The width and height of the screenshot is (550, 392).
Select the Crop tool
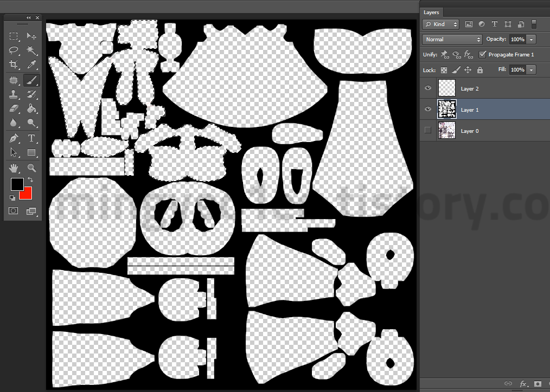coord(14,64)
